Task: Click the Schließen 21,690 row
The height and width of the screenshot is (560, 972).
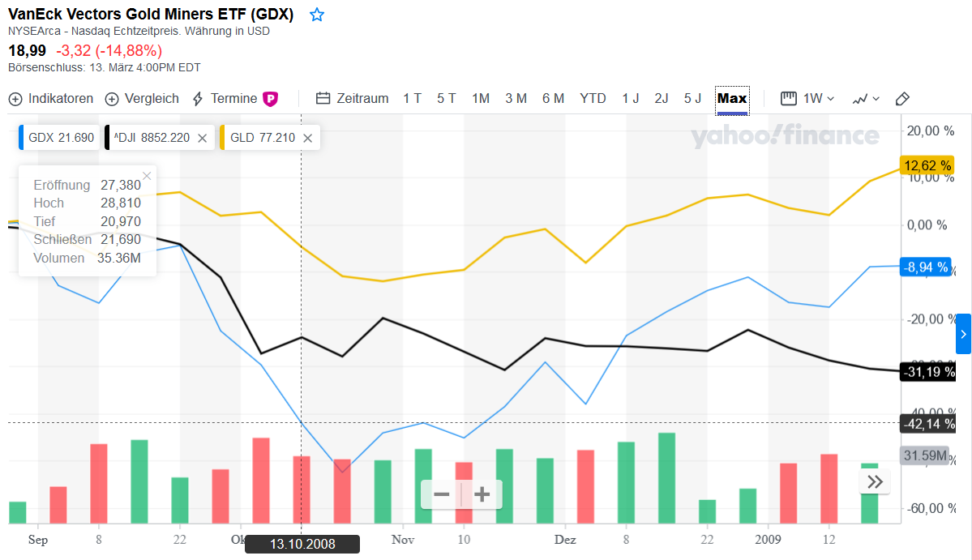Action: [87, 240]
